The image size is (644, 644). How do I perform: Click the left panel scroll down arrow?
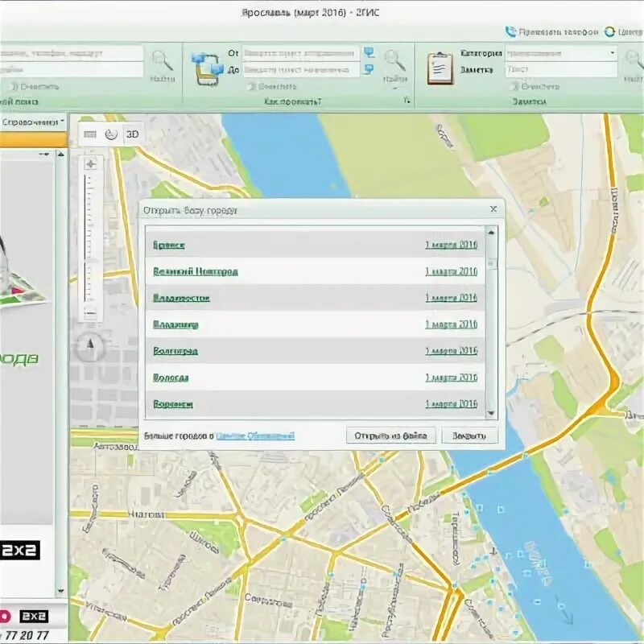coord(61,591)
